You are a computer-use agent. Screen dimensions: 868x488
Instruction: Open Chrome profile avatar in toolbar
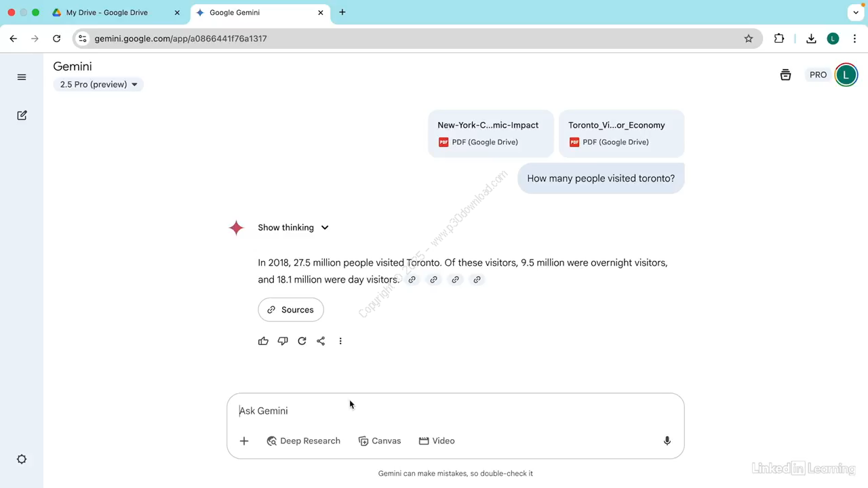click(x=833, y=39)
